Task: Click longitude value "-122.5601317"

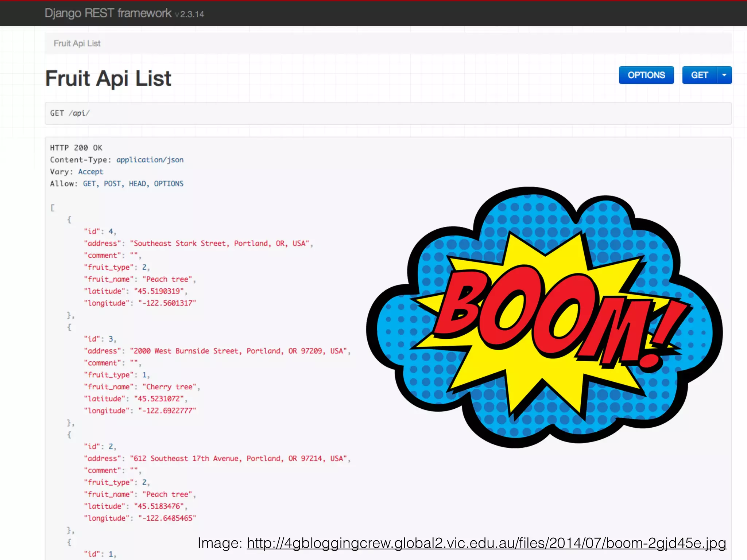Action: click(x=167, y=303)
